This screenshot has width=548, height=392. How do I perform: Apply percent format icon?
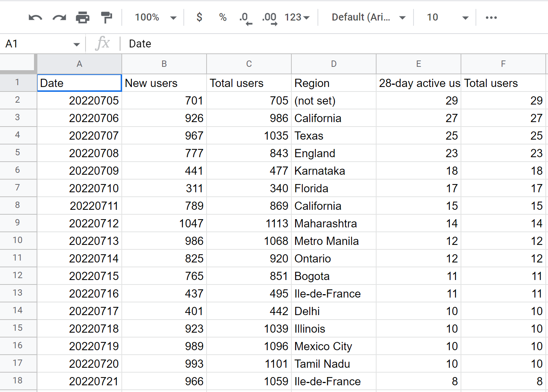pos(223,18)
